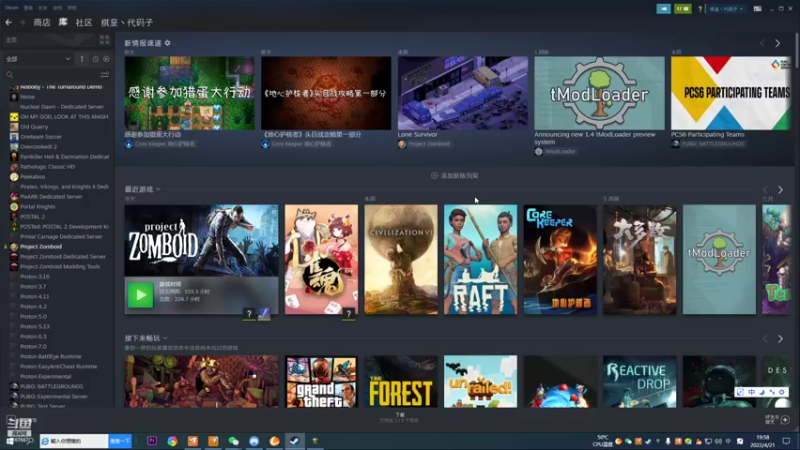Open The Forest game cover
Image resolution: width=800 pixels, height=450 pixels.
click(x=401, y=382)
